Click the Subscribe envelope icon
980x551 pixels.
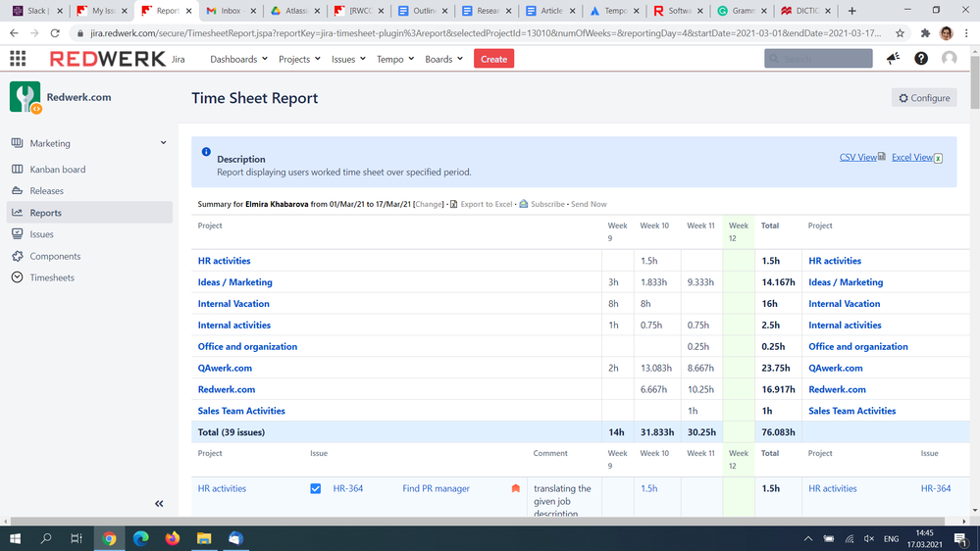(x=524, y=204)
